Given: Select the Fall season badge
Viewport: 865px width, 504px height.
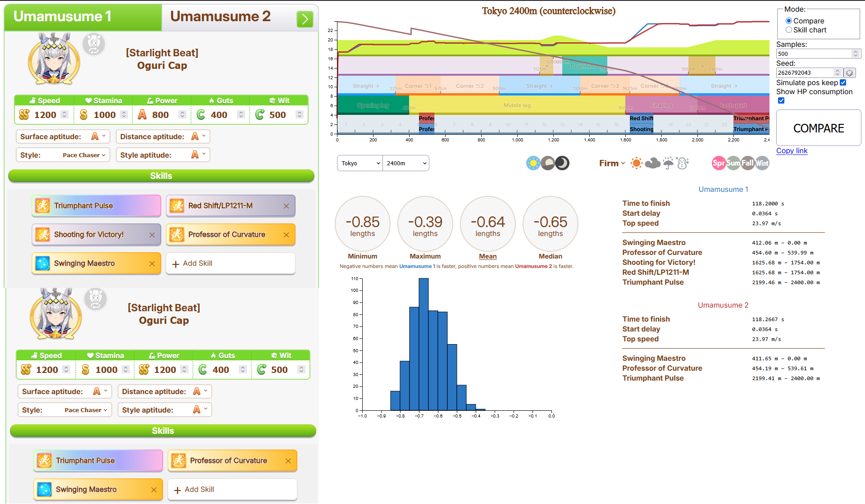Looking at the screenshot, I should click(747, 163).
